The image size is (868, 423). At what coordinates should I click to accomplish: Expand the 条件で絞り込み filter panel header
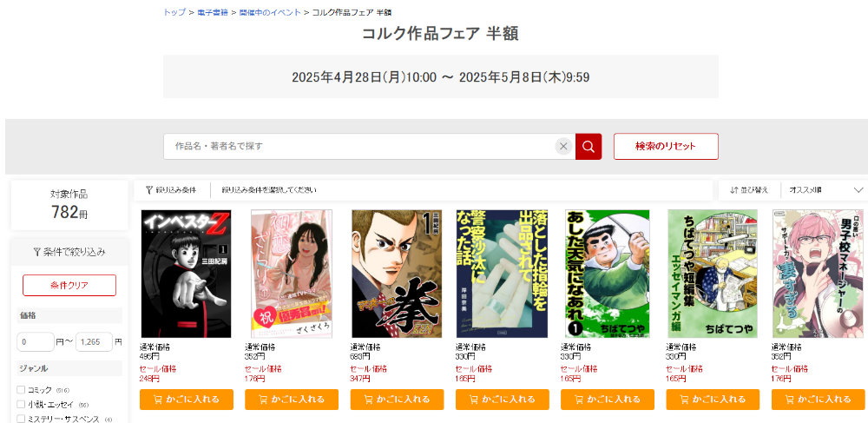[69, 253]
